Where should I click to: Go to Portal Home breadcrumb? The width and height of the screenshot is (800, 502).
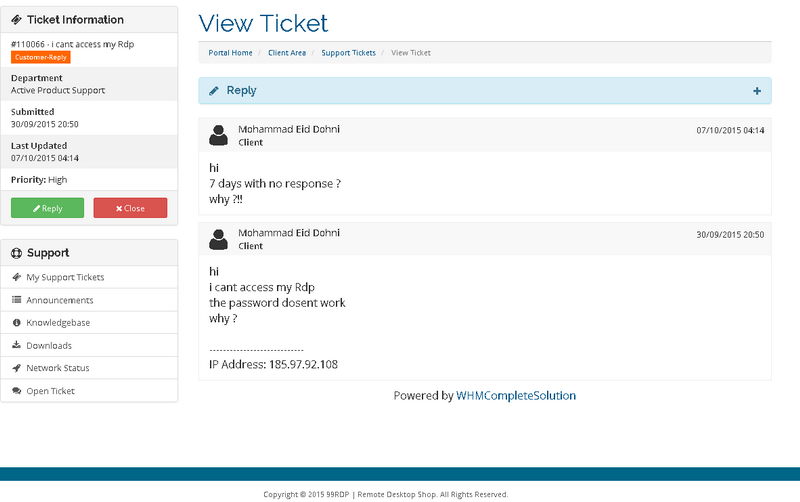(230, 53)
